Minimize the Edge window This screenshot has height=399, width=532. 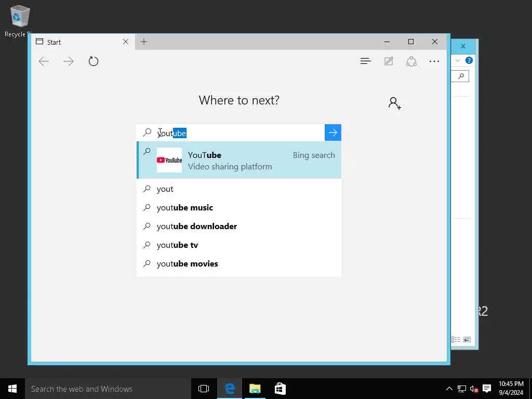[x=387, y=42]
